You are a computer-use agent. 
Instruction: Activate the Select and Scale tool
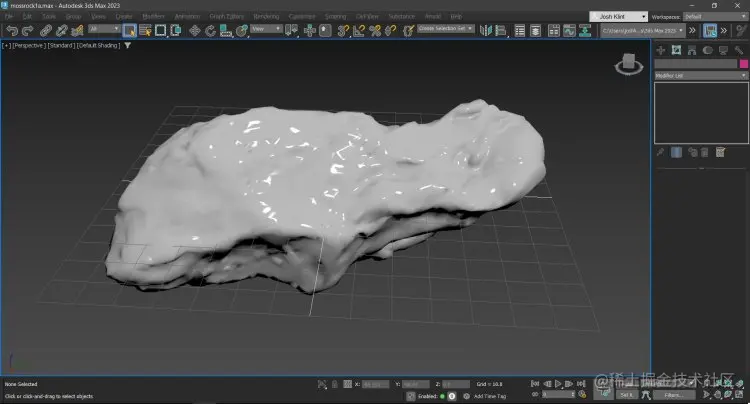226,31
